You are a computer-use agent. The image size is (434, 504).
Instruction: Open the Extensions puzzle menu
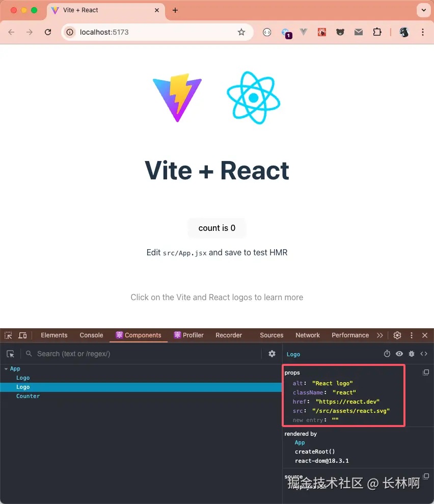pyautogui.click(x=377, y=32)
